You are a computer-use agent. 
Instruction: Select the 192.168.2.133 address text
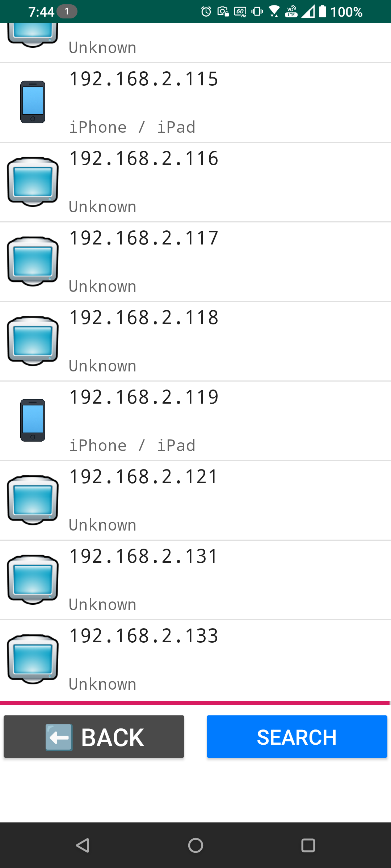(x=143, y=636)
